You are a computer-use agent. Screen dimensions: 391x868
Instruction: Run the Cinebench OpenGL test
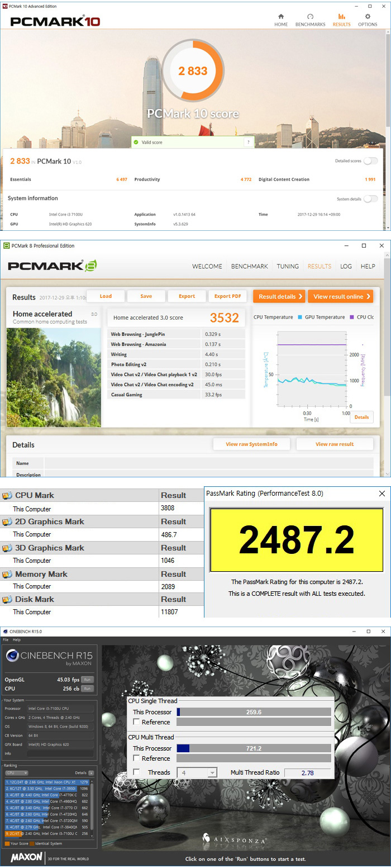point(87,679)
